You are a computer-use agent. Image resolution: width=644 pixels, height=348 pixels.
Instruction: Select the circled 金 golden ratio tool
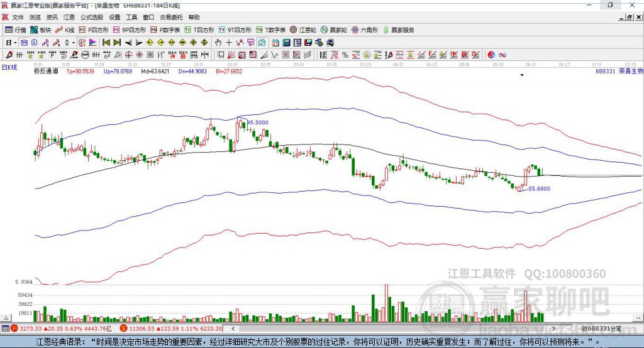(x=367, y=55)
